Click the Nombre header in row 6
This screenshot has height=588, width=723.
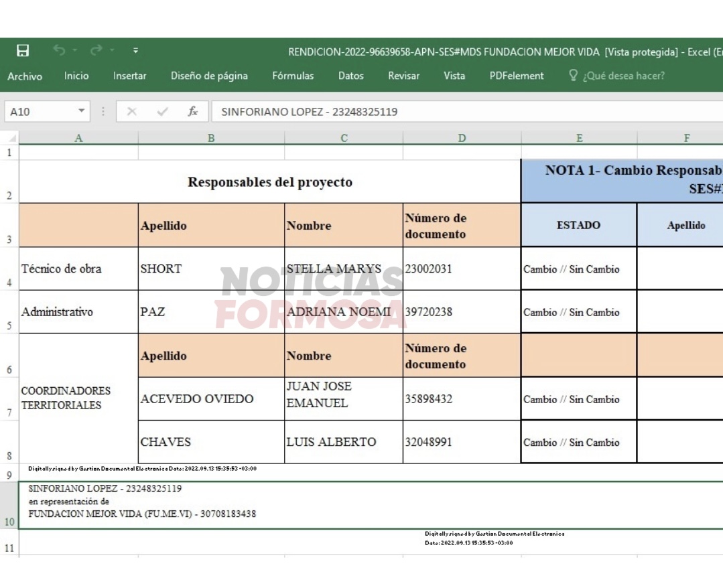(x=344, y=356)
